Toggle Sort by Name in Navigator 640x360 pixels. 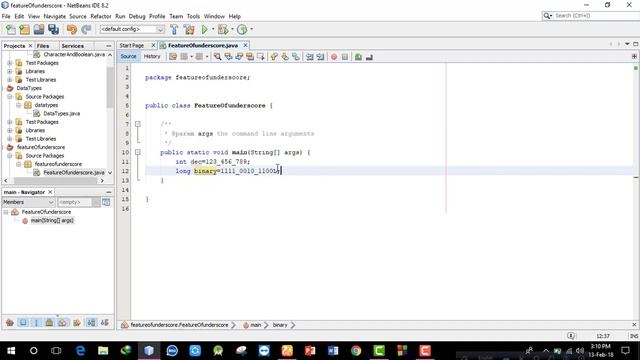click(91, 322)
